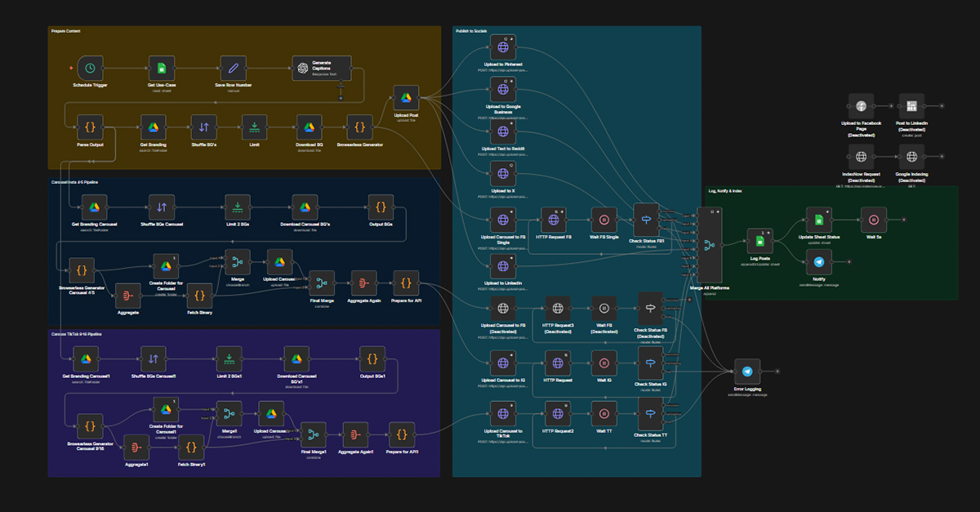Select the Upload to Google Business node

pyautogui.click(x=503, y=88)
